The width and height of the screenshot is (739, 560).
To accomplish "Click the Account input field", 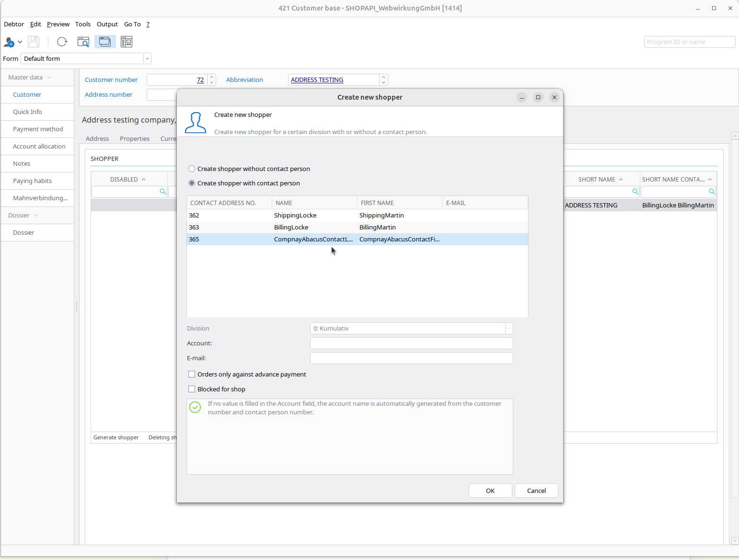I will click(x=411, y=343).
